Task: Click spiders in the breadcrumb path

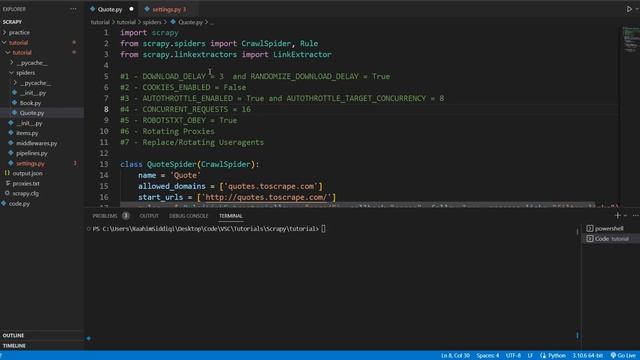Action: 152,22
